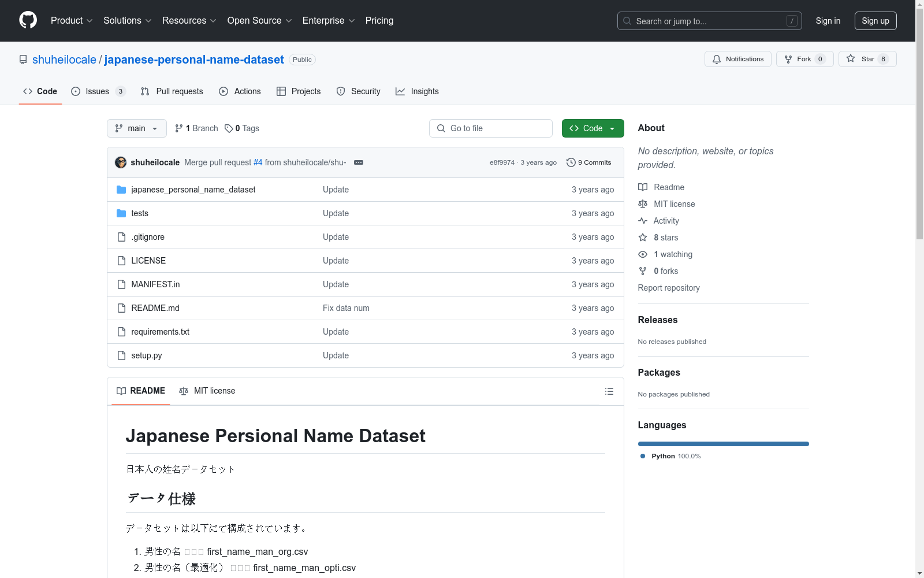Open the MANIFEST.in file
924x578 pixels.
click(x=155, y=284)
